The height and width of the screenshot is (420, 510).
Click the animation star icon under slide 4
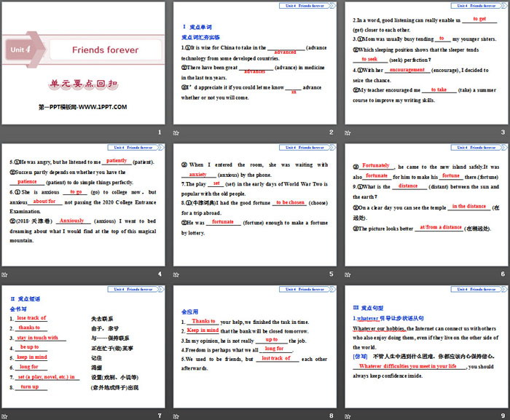(x=4, y=274)
